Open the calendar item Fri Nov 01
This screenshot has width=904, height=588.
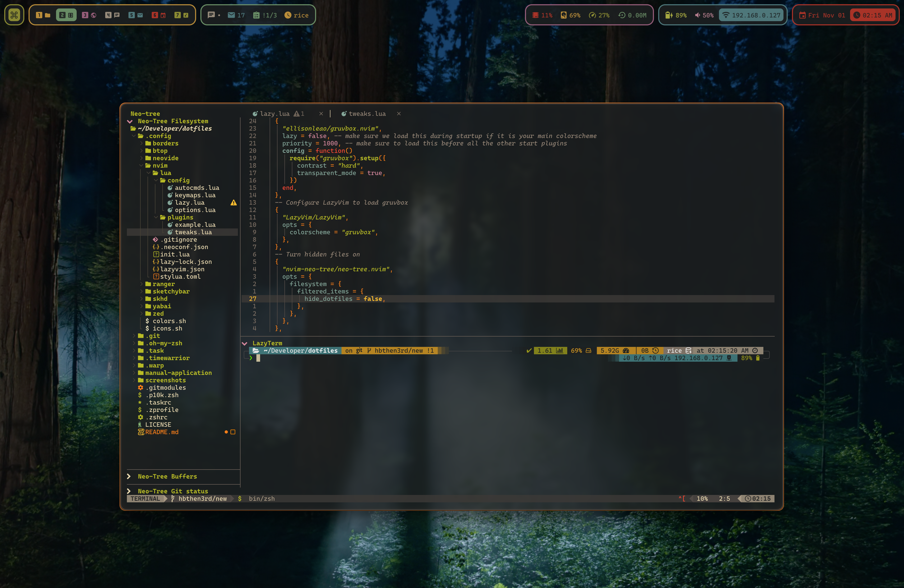click(x=822, y=15)
